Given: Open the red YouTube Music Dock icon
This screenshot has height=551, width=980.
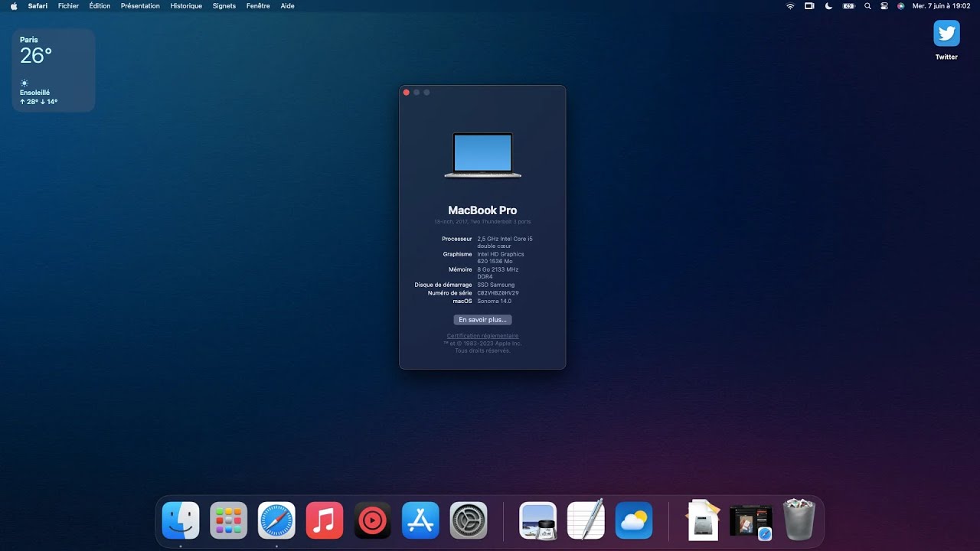Looking at the screenshot, I should coord(373,520).
